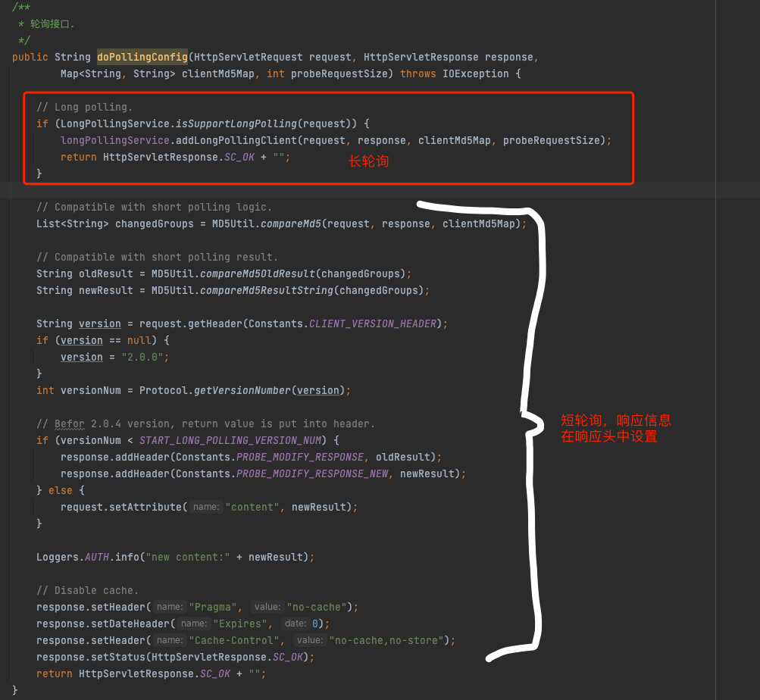Screen dimensions: 760x700
Task: Click the "Cache-Control" string literal
Action: pos(234,640)
